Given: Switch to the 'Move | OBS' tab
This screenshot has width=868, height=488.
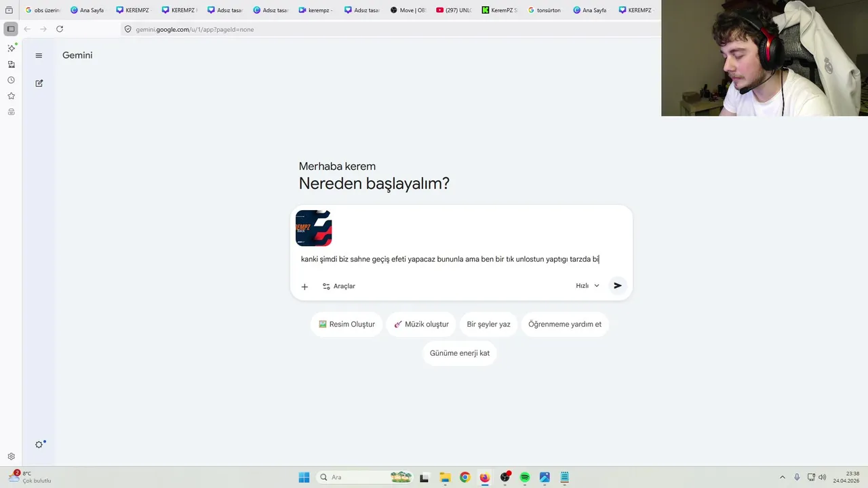Looking at the screenshot, I should [408, 10].
